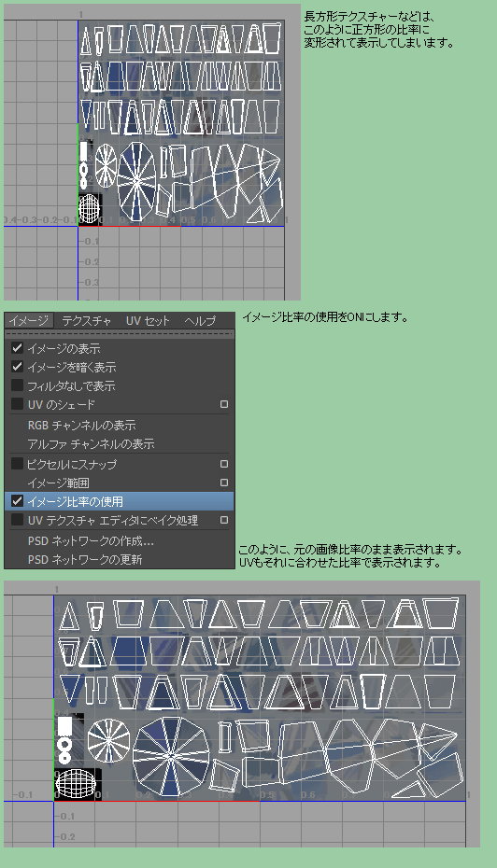Image resolution: width=497 pixels, height=868 pixels.
Task: Open option box for ピクセルにスナップ
Action: click(224, 464)
